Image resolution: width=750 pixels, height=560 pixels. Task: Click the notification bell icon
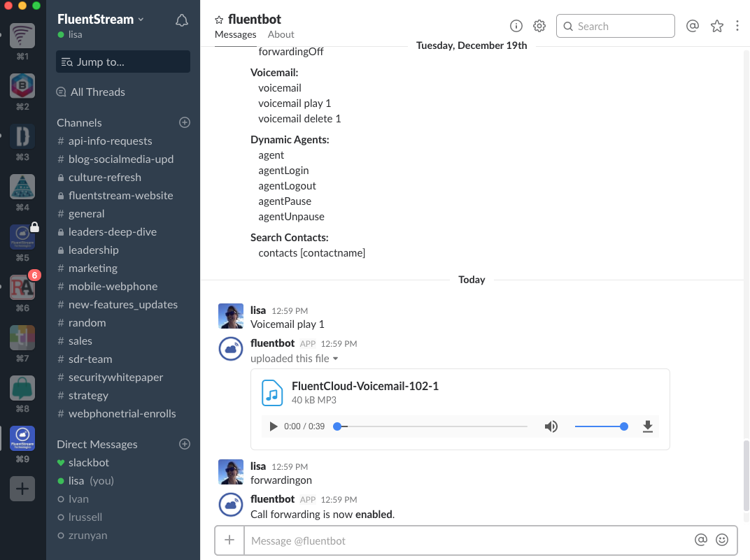[x=181, y=20]
